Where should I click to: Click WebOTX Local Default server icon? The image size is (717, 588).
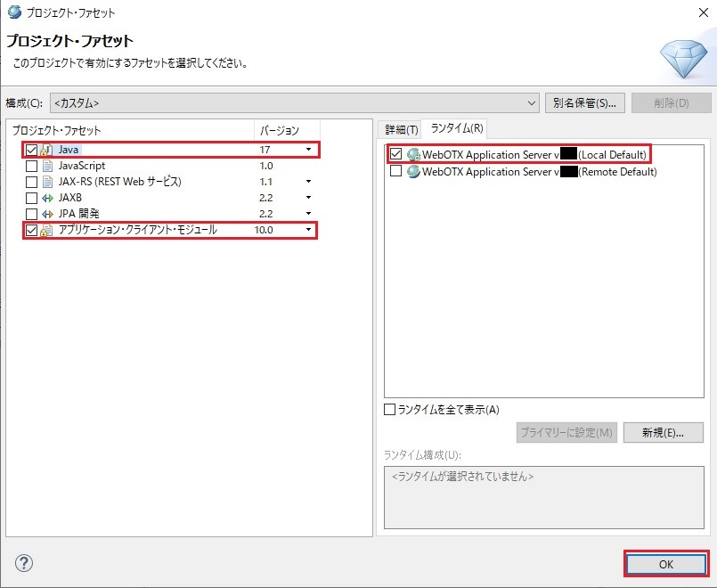pos(413,154)
